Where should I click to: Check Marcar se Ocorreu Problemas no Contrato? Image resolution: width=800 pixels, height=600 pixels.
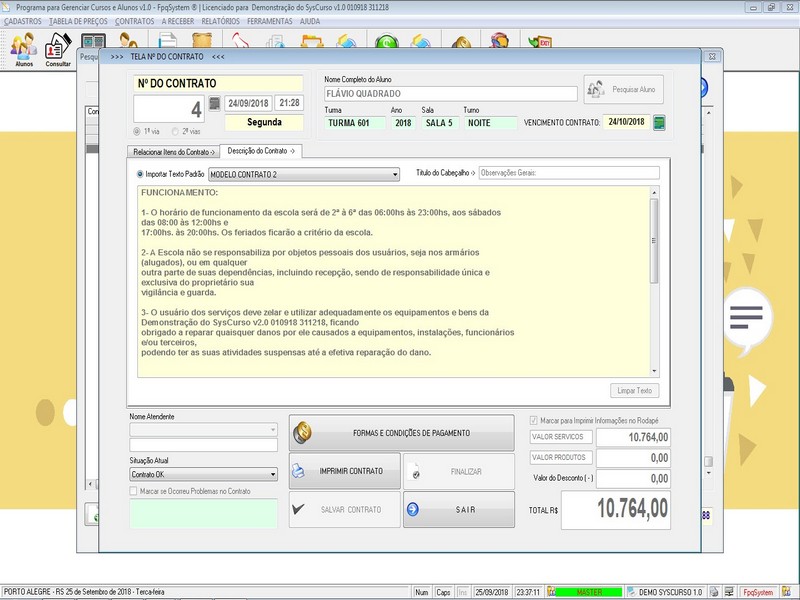[134, 491]
